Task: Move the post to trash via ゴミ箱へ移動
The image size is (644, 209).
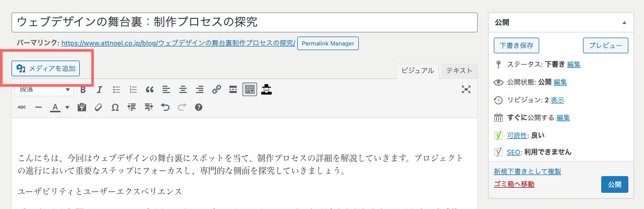Action: pyautogui.click(x=514, y=184)
